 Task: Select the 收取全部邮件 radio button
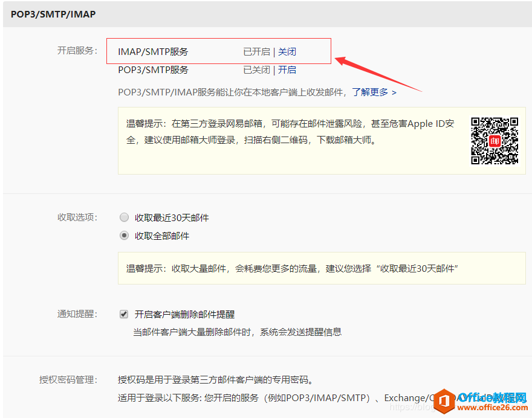tap(124, 236)
